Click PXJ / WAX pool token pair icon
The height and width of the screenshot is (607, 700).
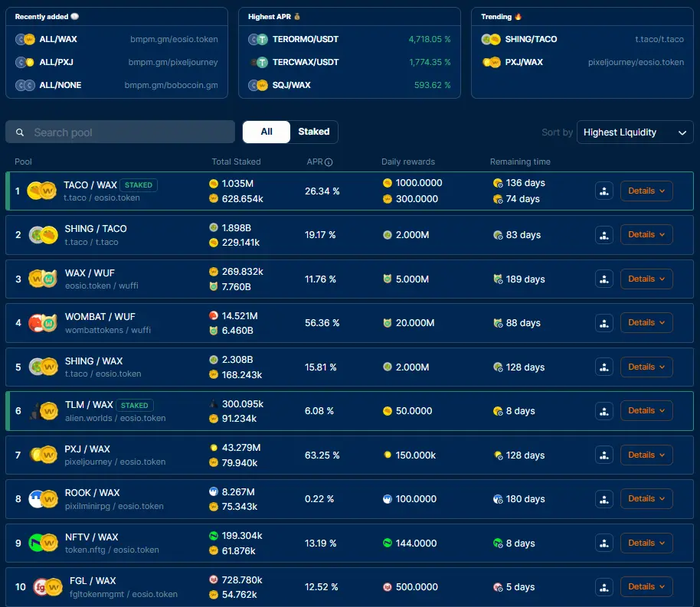44,455
